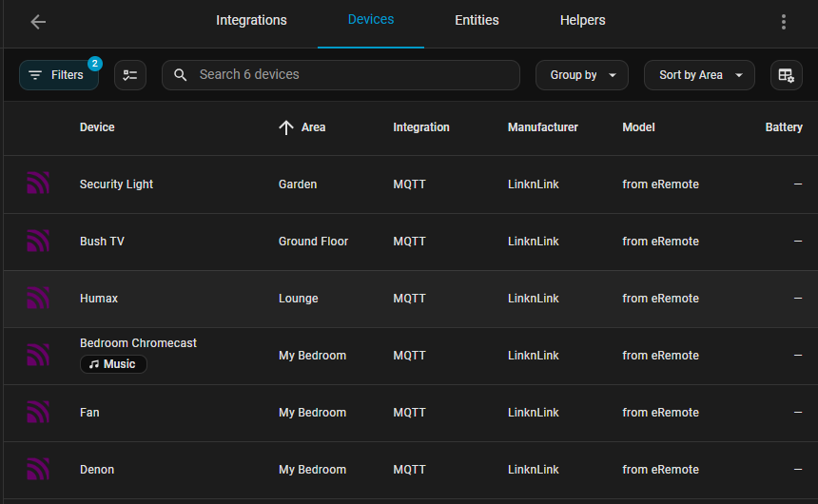Viewport: 818px width, 504px height.
Task: Click the Denon device icon
Action: (x=38, y=470)
